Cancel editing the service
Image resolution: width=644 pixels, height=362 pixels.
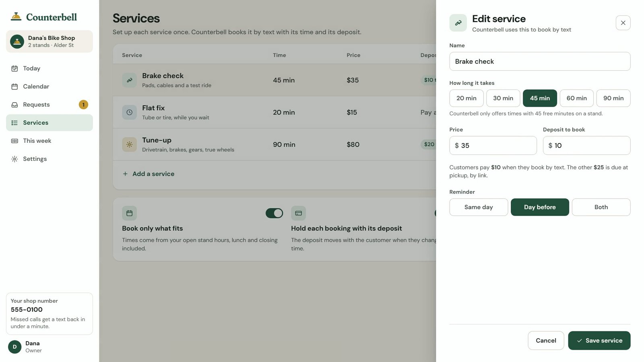[x=546, y=341]
